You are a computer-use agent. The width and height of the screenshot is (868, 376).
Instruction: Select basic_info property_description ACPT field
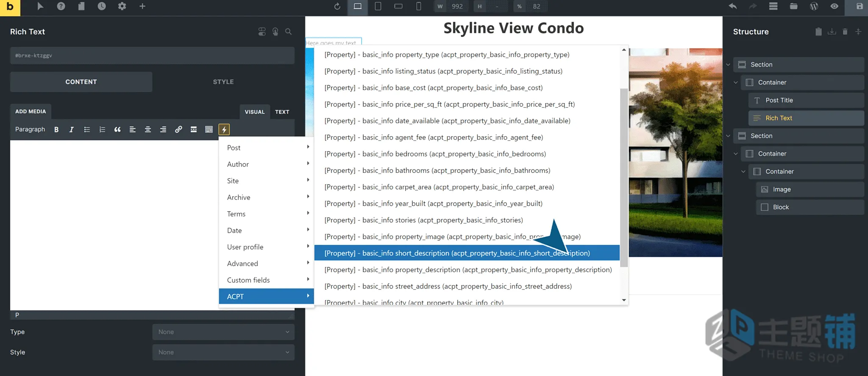click(x=467, y=270)
